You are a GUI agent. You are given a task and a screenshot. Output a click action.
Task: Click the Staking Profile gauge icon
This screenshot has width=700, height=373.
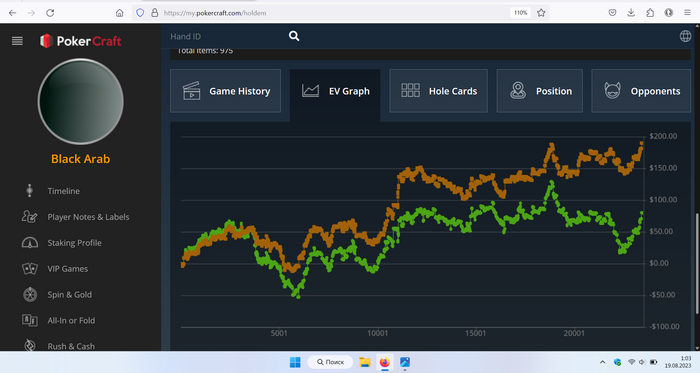tap(30, 242)
